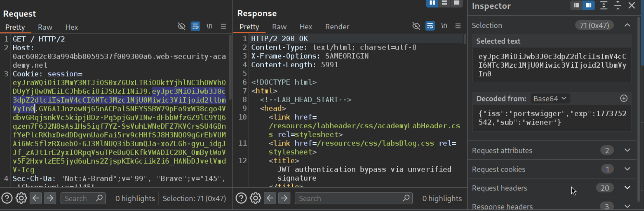Go to previous match in Request search
644x211 pixels.
(x=36, y=198)
